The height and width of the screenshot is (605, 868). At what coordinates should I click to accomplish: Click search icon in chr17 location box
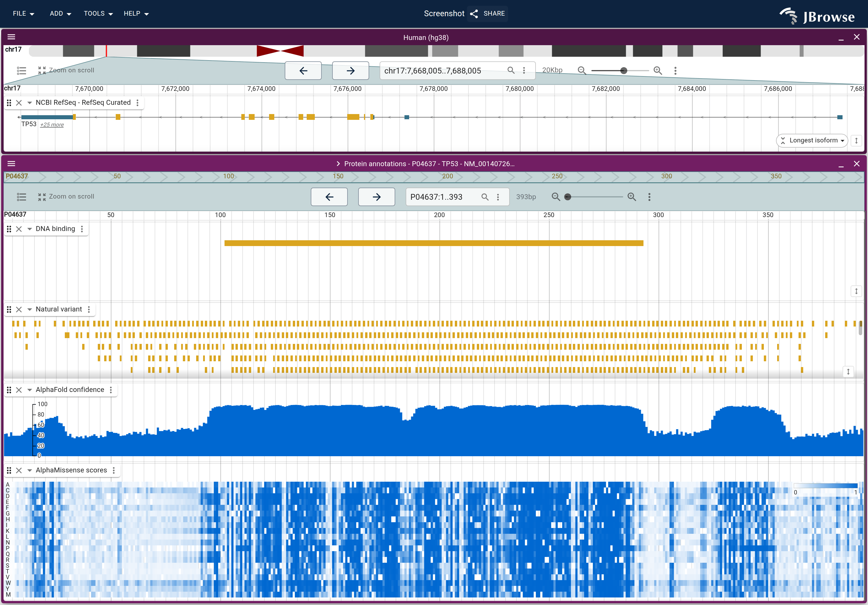511,70
